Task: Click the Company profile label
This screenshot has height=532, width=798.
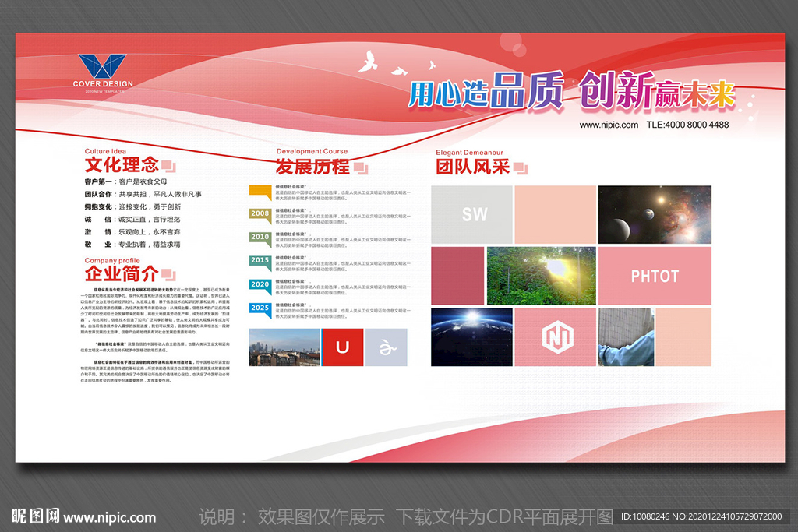Action: pos(112,260)
